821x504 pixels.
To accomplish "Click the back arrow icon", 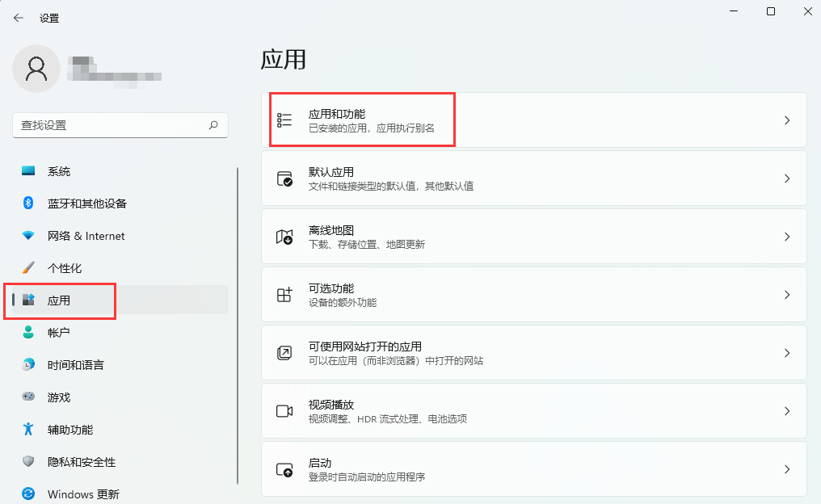I will (19, 18).
